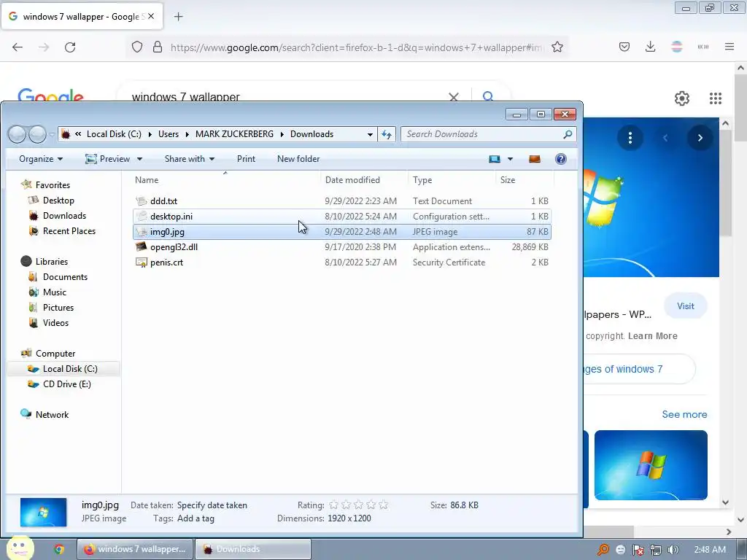The height and width of the screenshot is (560, 747).
Task: Click See more link
Action: click(684, 414)
